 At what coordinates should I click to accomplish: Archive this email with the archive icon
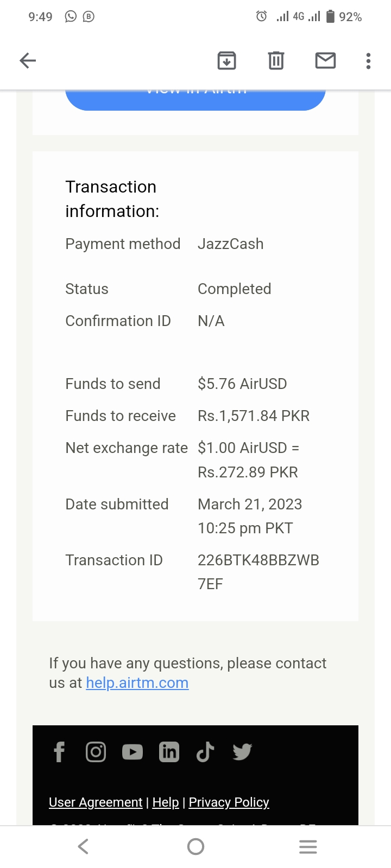coord(226,60)
